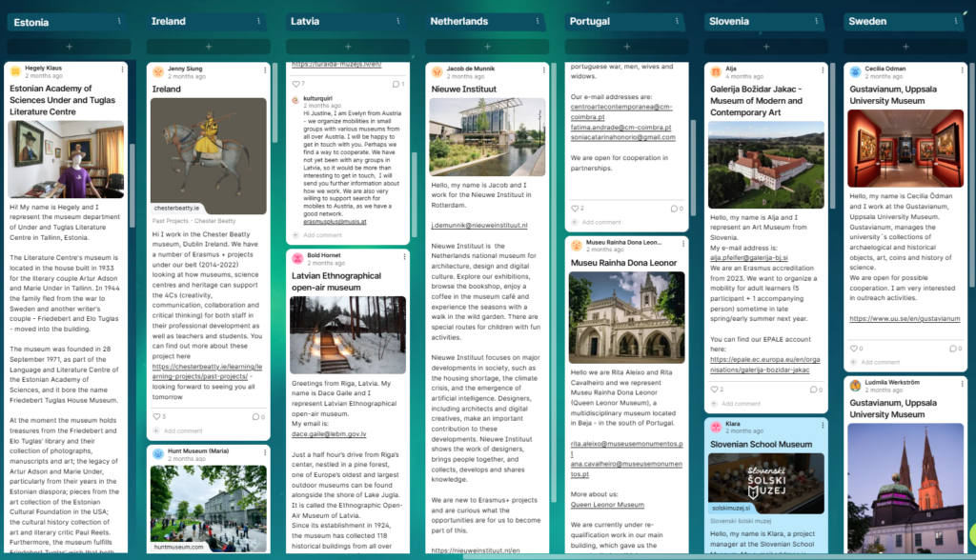976x560 pixels.
Task: Open options menu of Jacob de Munnik post
Action: [543, 70]
